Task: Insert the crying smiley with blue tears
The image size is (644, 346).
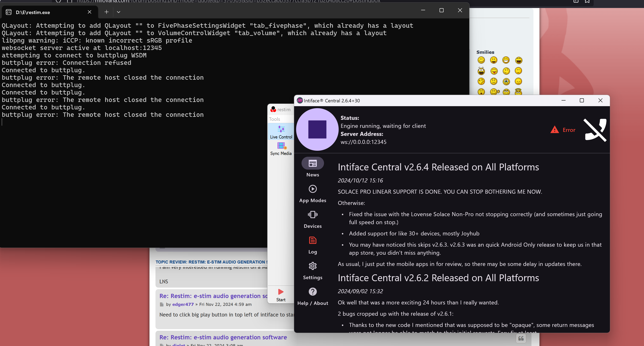Action: [506, 81]
